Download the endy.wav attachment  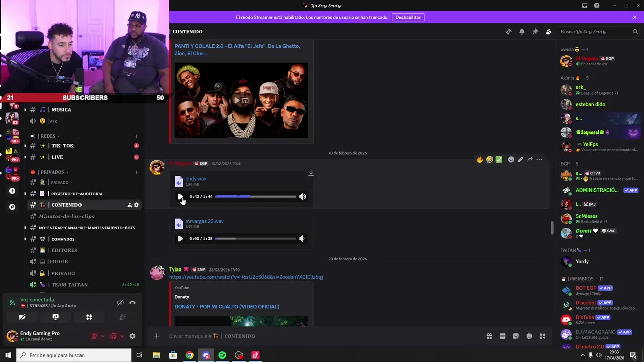click(311, 173)
